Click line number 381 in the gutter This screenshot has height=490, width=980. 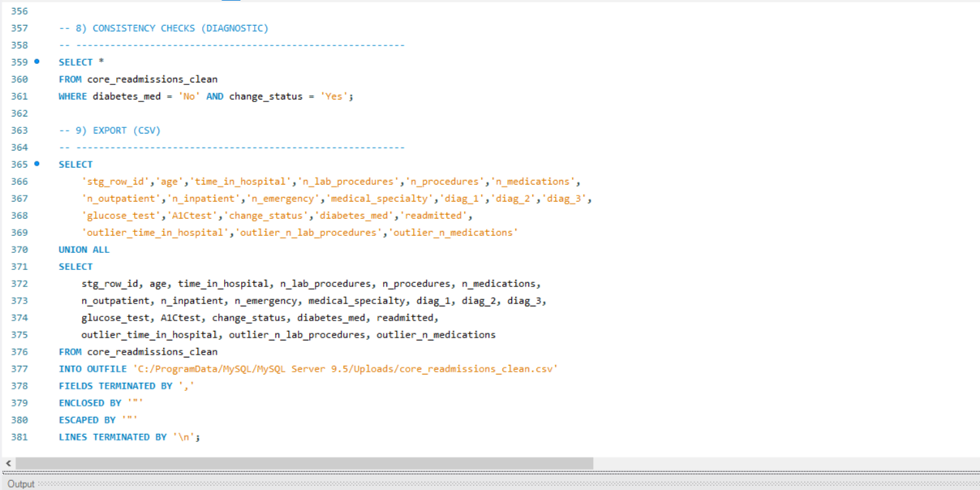click(x=19, y=436)
